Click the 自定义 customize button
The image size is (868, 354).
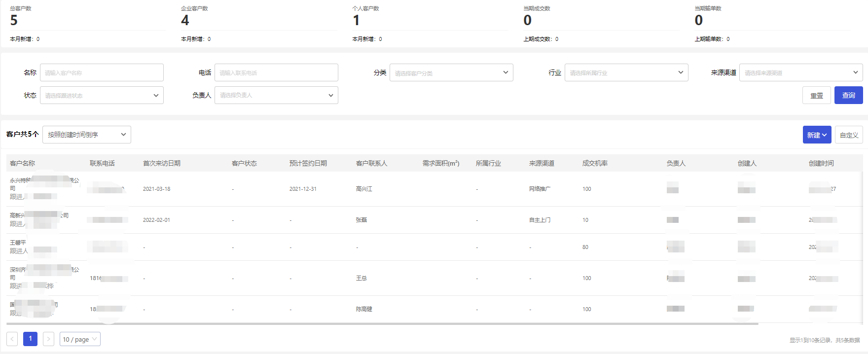[849, 135]
